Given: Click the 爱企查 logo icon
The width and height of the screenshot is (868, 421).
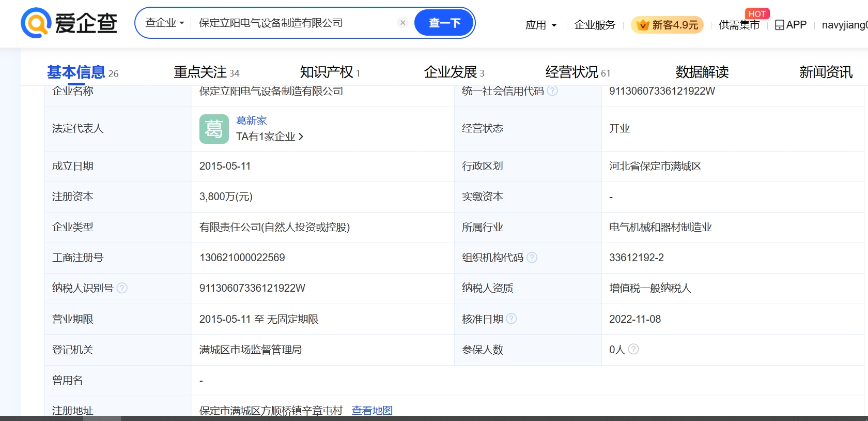Looking at the screenshot, I should (36, 23).
